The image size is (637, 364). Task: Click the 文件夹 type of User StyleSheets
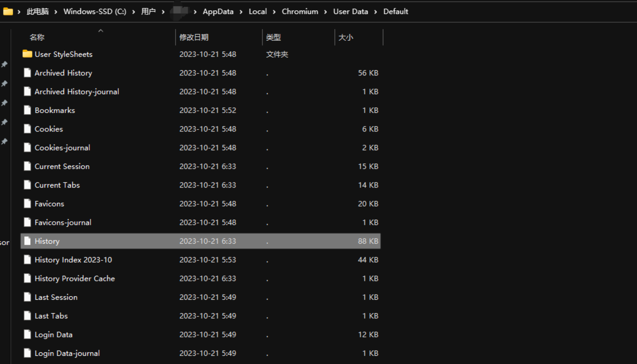277,54
